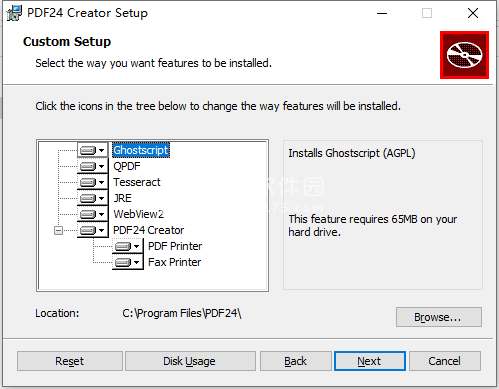The height and width of the screenshot is (389, 499).
Task: Open the JRE install-state dropdown icon
Action: pyautogui.click(x=93, y=198)
